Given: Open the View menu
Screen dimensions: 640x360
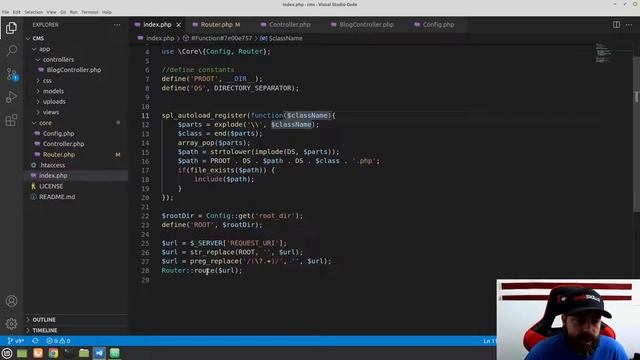Looking at the screenshot, I should pos(51,12).
